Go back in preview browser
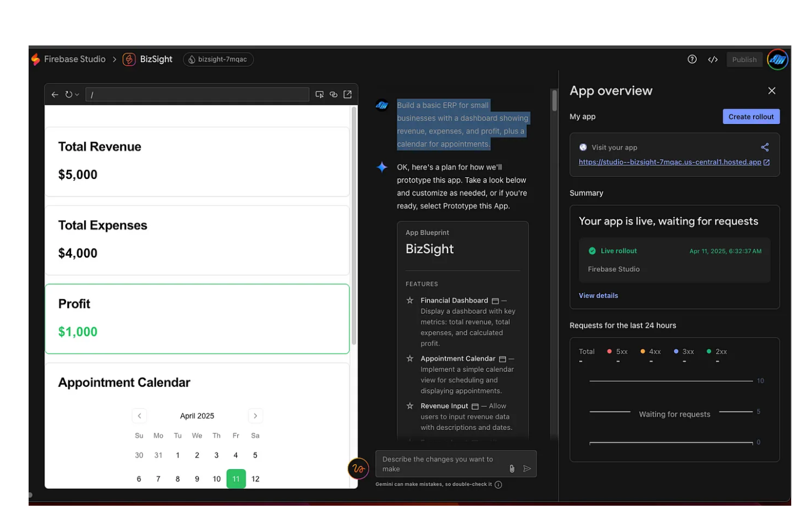812x513 pixels. coord(55,94)
